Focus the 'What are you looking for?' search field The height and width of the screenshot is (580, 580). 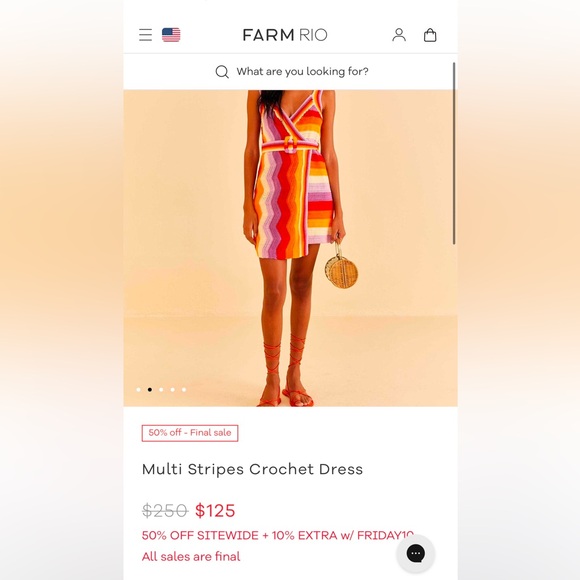pos(290,71)
